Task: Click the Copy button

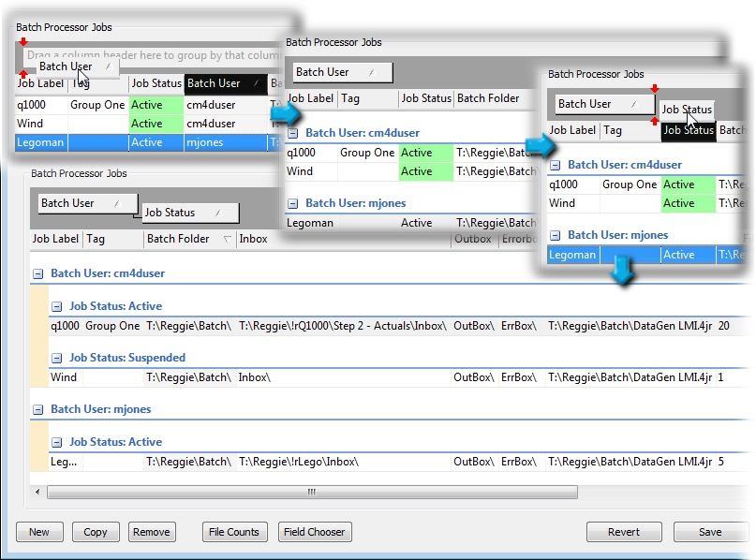Action: tap(96, 532)
